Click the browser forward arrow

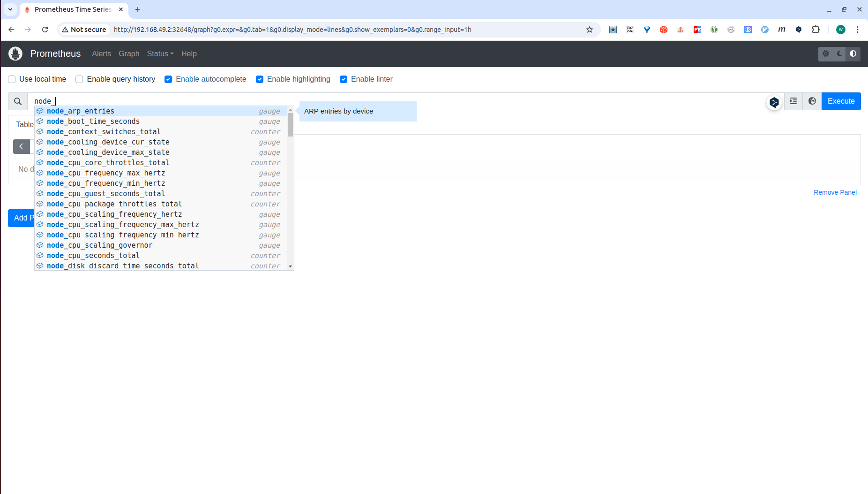point(28,30)
